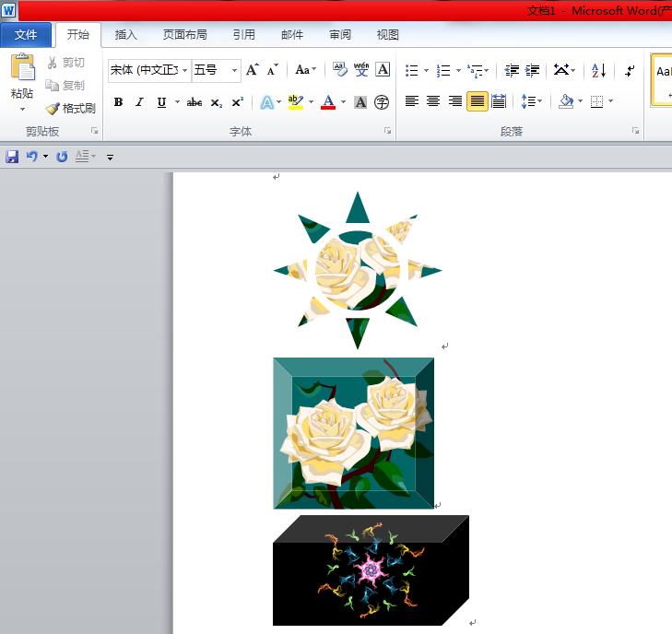Open the 文件 (File) tab
The width and height of the screenshot is (672, 634).
coord(26,35)
